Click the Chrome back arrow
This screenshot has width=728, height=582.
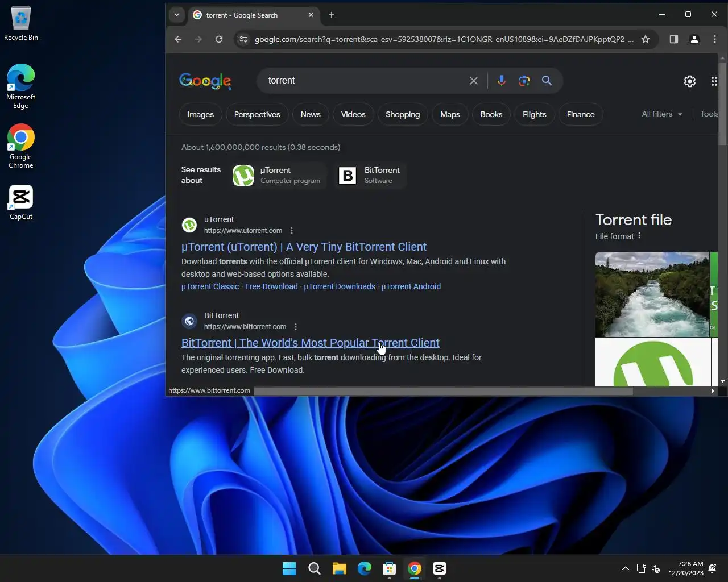click(x=178, y=39)
